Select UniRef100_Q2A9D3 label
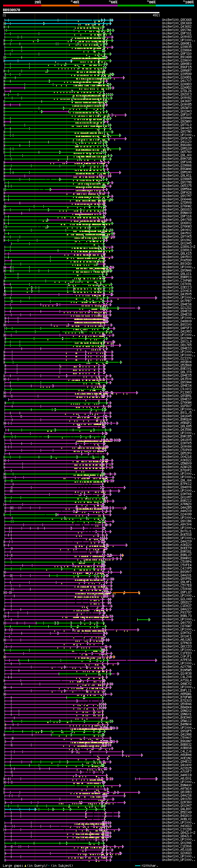197x868 pixels. pyautogui.click(x=177, y=84)
